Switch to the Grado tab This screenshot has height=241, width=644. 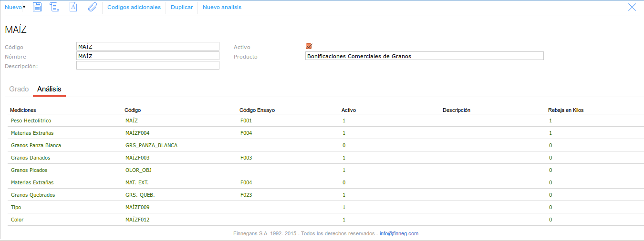pos(19,89)
